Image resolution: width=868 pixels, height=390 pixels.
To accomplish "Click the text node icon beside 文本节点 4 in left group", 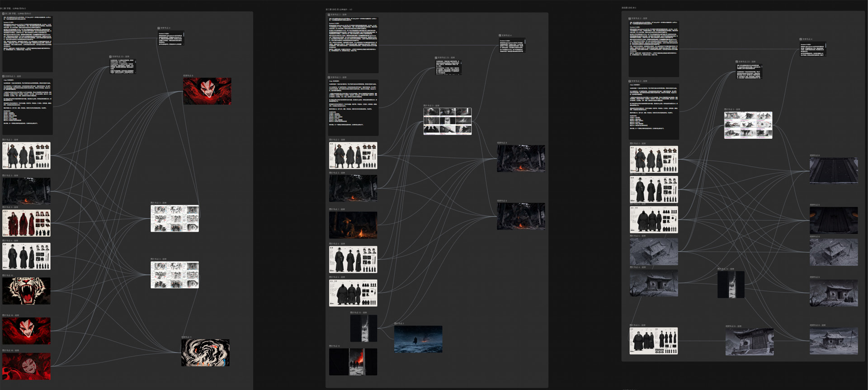I will click(159, 28).
